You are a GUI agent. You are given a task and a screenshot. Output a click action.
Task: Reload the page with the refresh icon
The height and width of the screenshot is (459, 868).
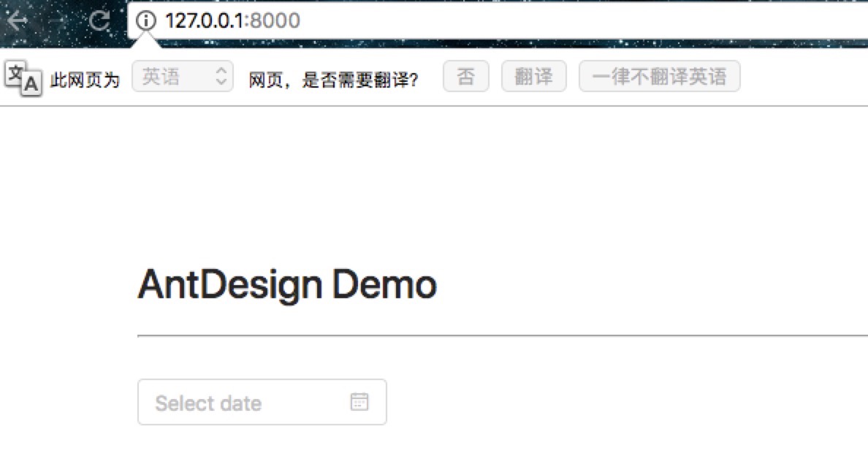pos(99,20)
